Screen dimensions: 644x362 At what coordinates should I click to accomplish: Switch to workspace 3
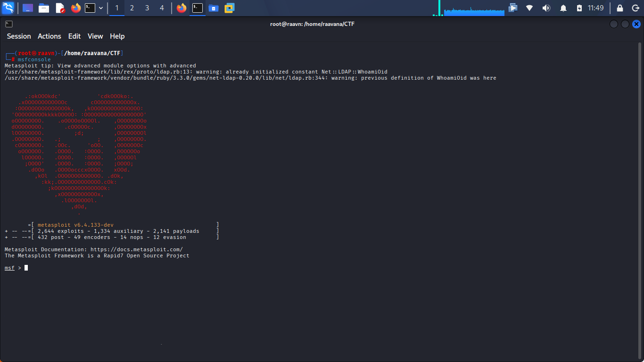click(147, 8)
